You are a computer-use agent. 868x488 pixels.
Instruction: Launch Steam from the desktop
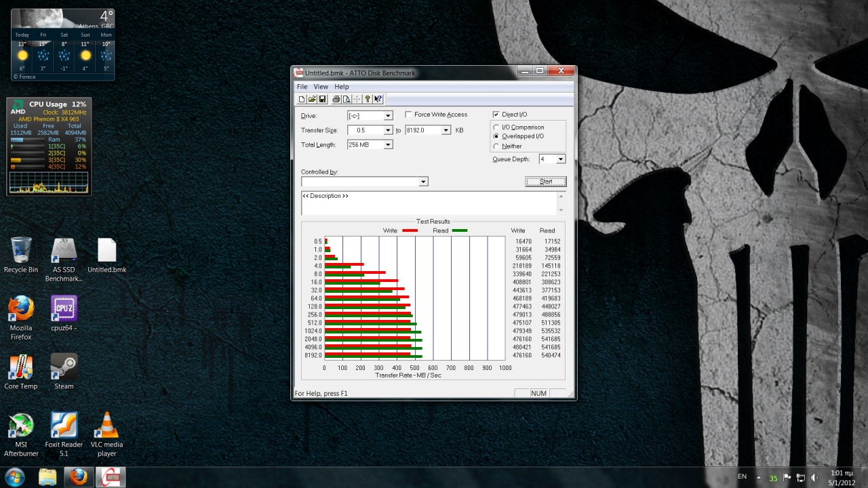click(x=64, y=371)
